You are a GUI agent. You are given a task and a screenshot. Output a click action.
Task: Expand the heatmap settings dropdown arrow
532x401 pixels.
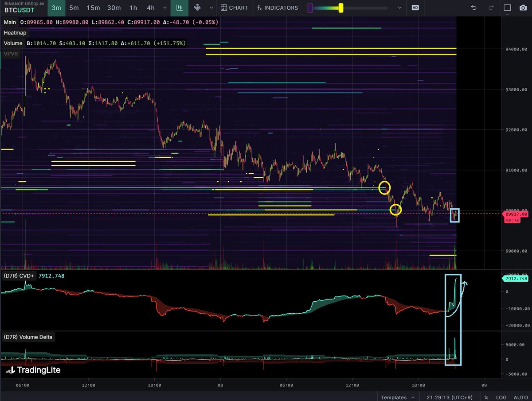coord(400,8)
